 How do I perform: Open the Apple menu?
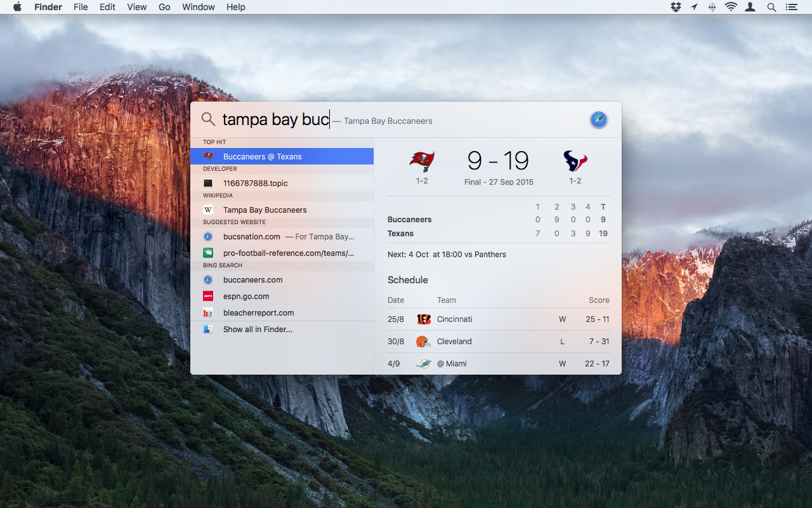(x=17, y=7)
